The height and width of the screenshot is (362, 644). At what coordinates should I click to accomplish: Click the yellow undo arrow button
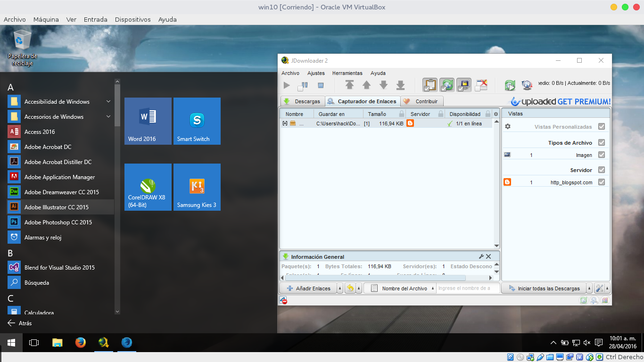point(350,288)
